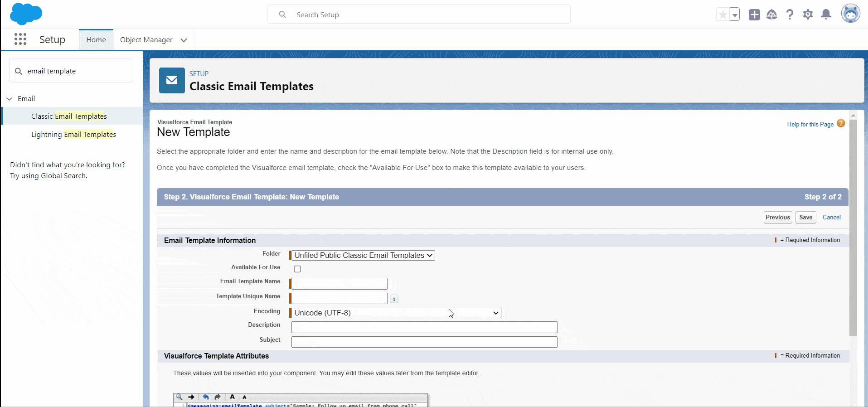This screenshot has width=868, height=407.
Task: Expand the Object Manager tab chevron
Action: 184,40
